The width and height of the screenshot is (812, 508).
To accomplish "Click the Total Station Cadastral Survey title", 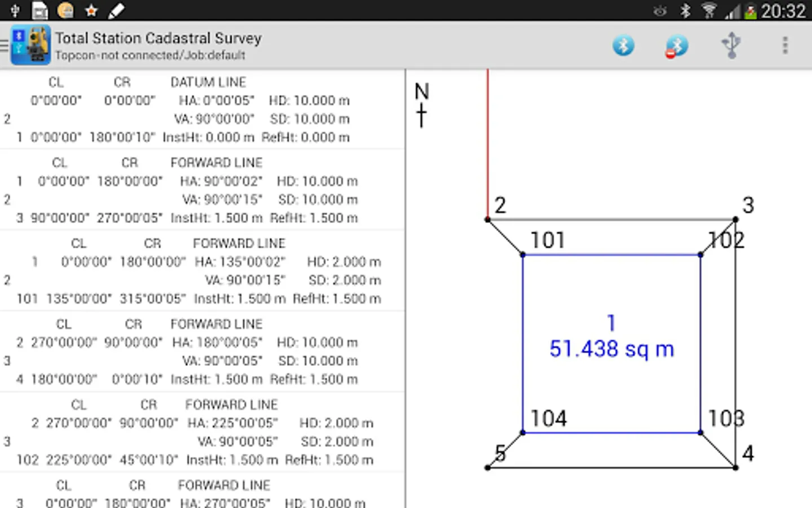I will click(x=158, y=38).
